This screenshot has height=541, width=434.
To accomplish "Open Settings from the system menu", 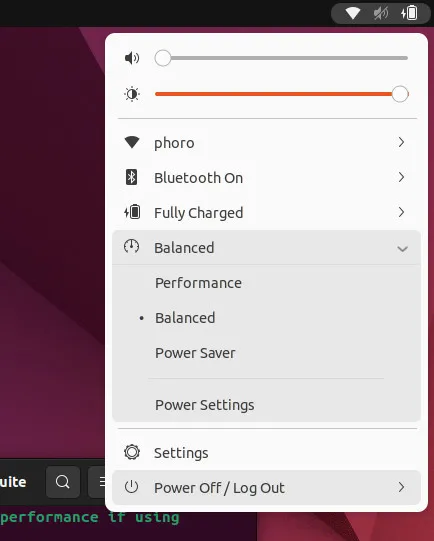I will 266,453.
